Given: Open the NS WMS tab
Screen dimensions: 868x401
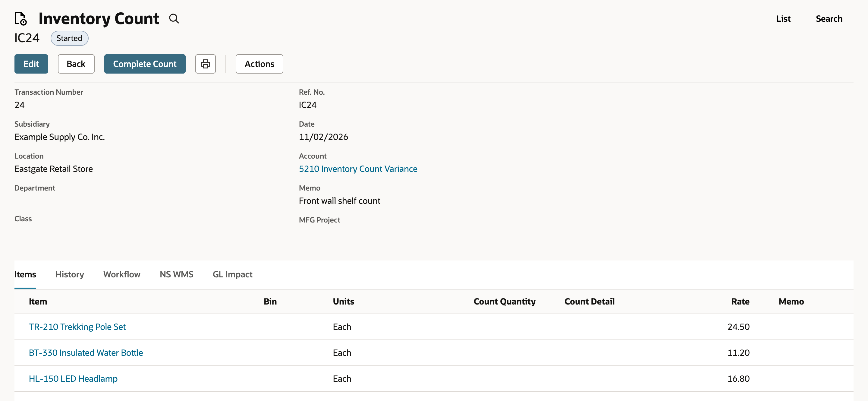Looking at the screenshot, I should tap(177, 274).
